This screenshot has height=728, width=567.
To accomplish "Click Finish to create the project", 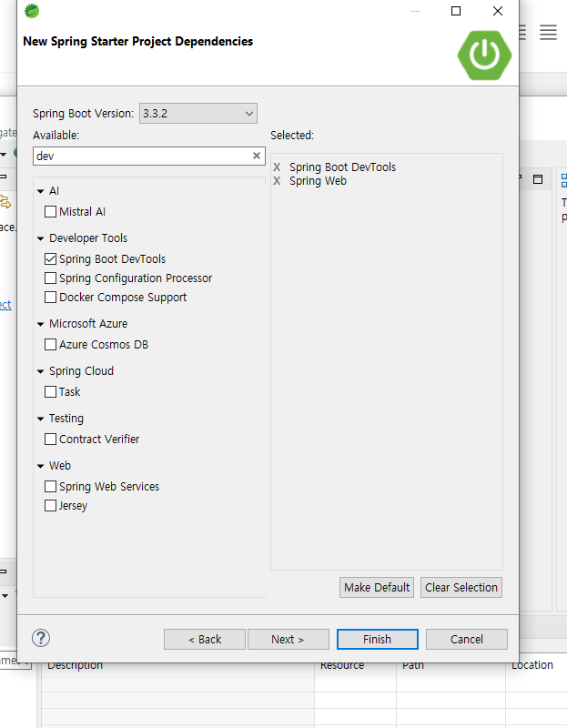I will pos(378,640).
